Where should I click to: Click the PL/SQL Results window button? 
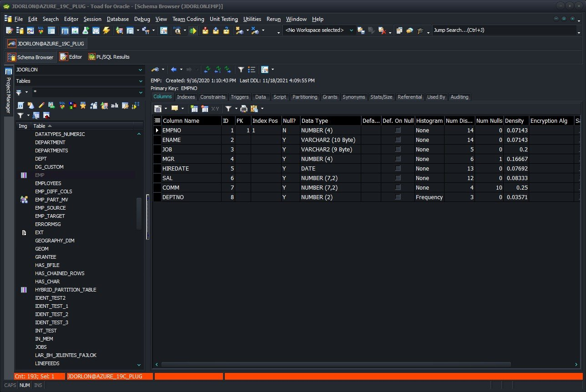[109, 57]
